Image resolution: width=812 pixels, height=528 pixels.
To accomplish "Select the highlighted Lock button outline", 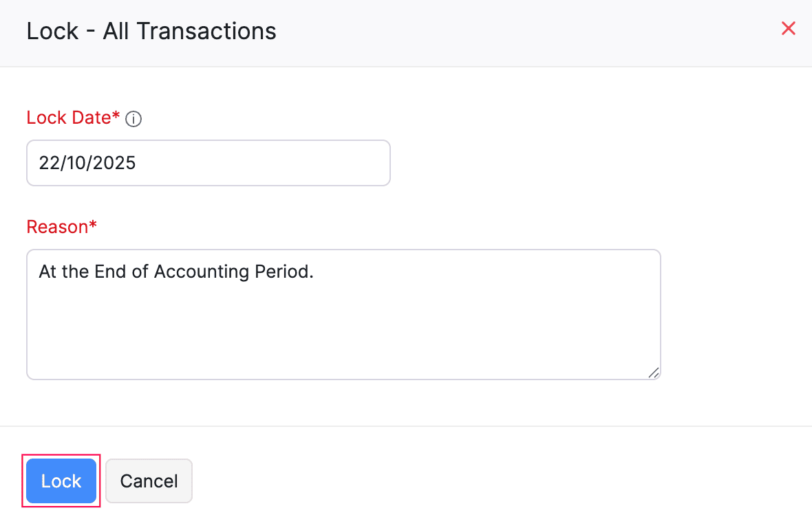I will click(x=61, y=481).
